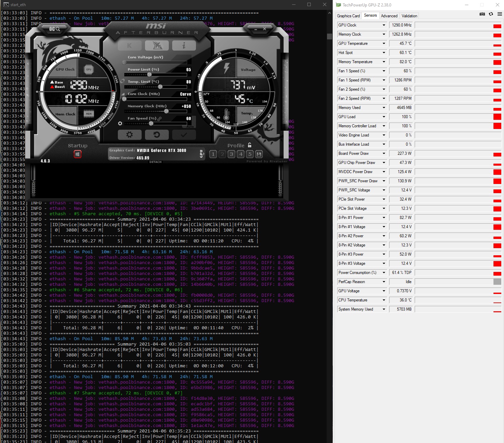The width and height of the screenshot is (504, 443).
Task: Minimize the MSI Afterburner window
Action: (256, 29)
